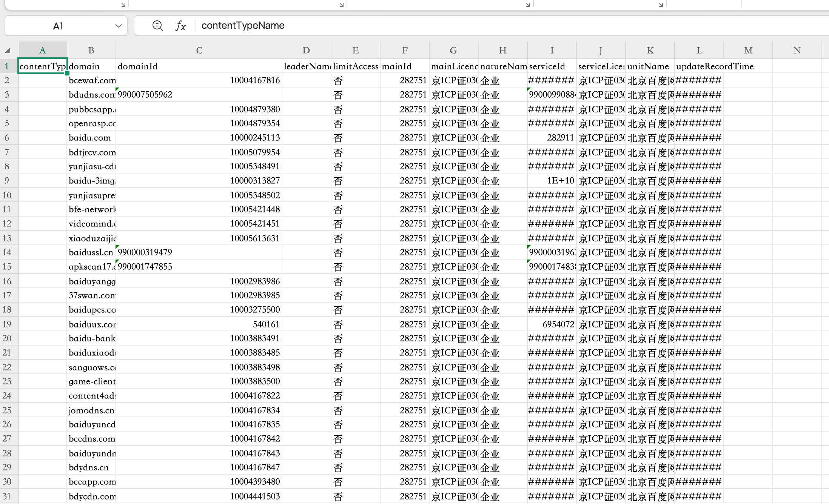829x504 pixels.
Task: Click domainId cell 10004167816
Action: (x=199, y=80)
